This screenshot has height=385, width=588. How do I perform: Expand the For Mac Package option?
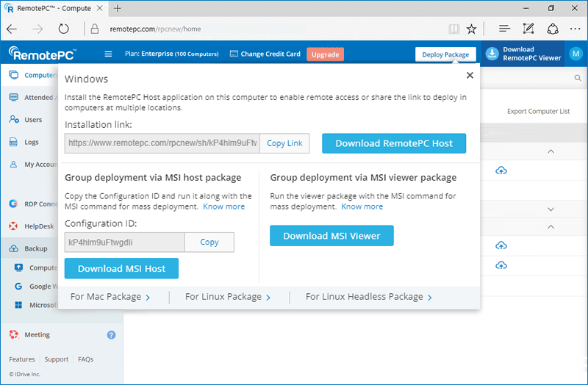(x=110, y=297)
